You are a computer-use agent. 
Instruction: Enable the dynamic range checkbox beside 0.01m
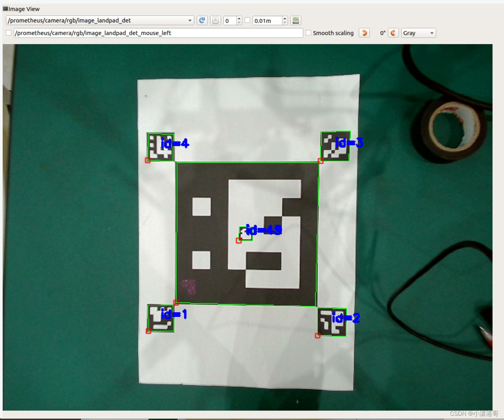pos(248,21)
